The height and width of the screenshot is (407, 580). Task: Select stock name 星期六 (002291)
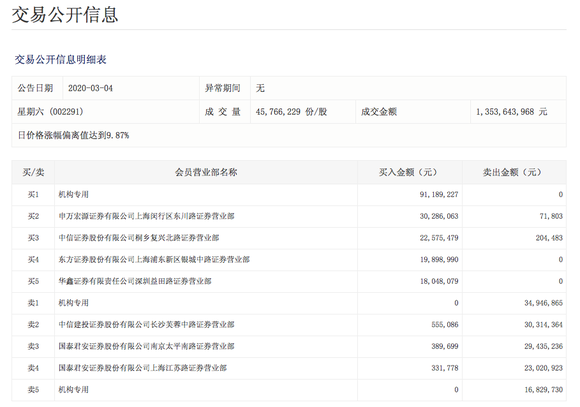(x=50, y=111)
